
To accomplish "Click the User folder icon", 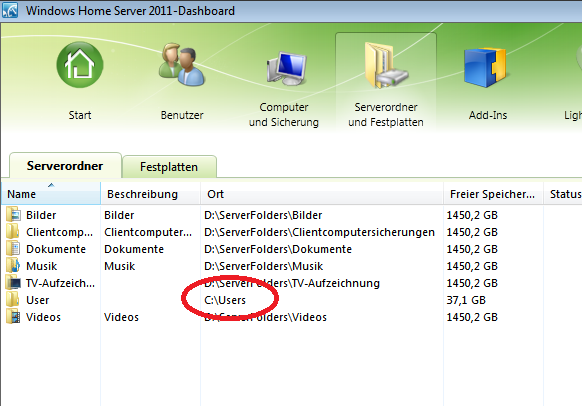I will click(x=13, y=300).
